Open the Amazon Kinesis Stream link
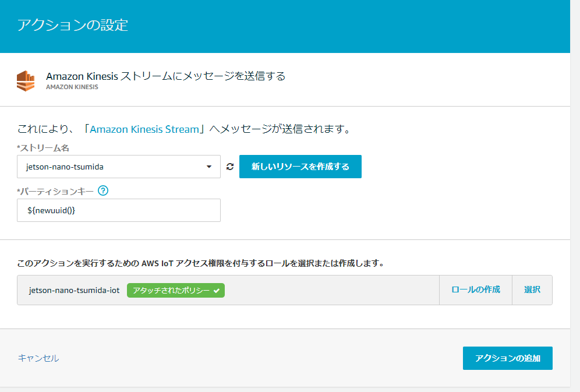The image size is (580, 392). coord(144,129)
